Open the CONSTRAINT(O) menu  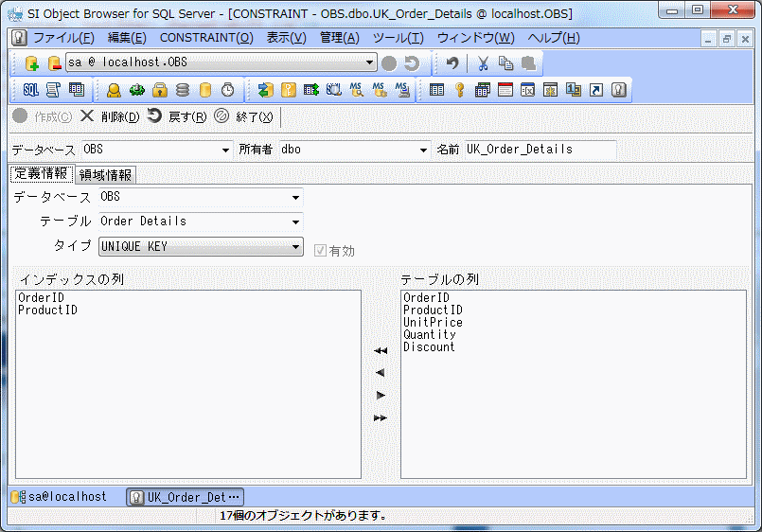[x=205, y=38]
